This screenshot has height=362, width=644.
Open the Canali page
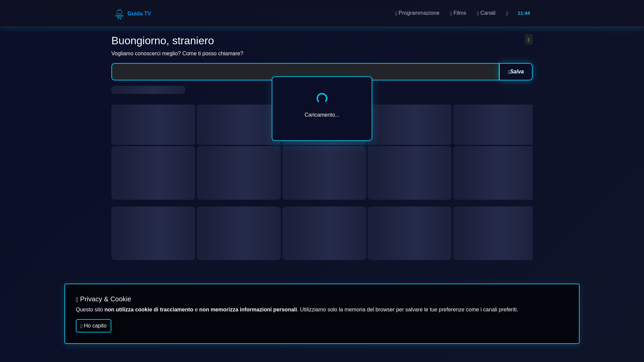(488, 13)
